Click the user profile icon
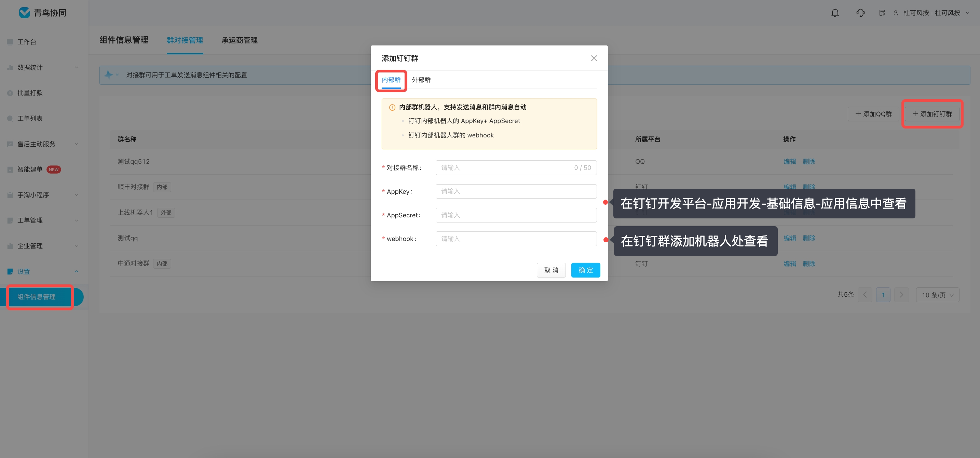 tap(896, 13)
